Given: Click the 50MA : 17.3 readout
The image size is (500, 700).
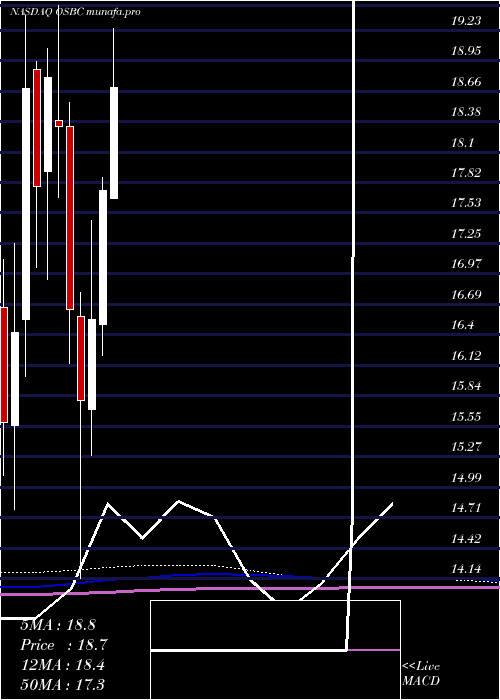Looking at the screenshot, I should (x=62, y=684).
